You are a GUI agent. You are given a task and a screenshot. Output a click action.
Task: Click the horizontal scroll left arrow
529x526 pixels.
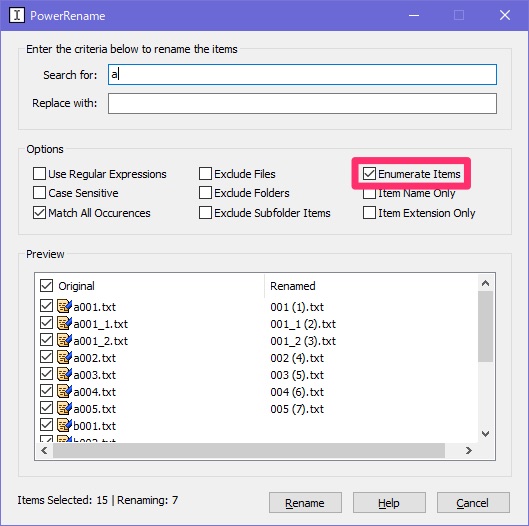[x=44, y=450]
